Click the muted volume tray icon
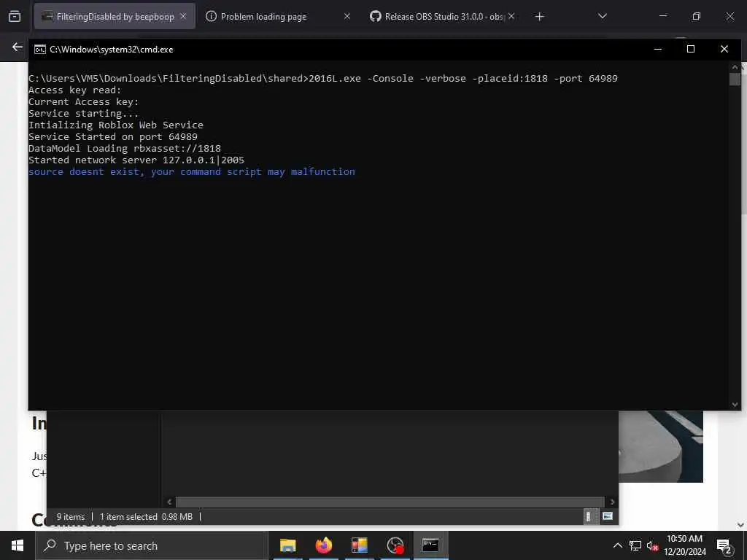 (x=653, y=545)
